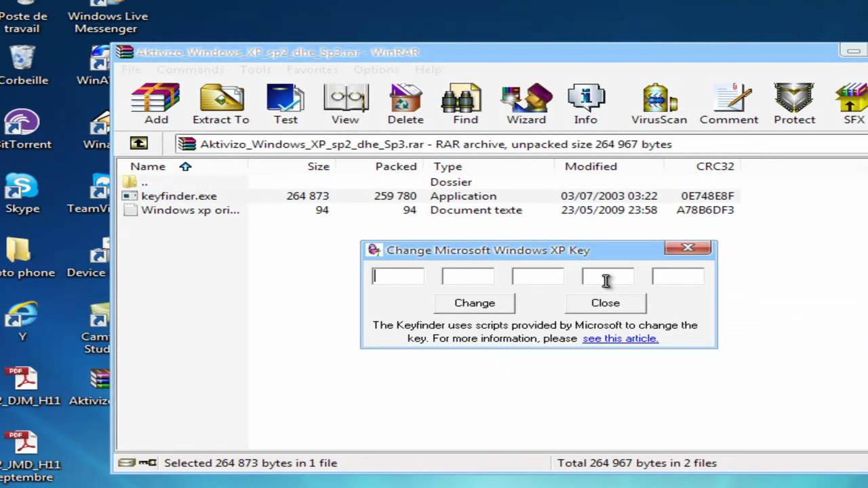
Task: Open the Commands menu
Action: (x=190, y=70)
